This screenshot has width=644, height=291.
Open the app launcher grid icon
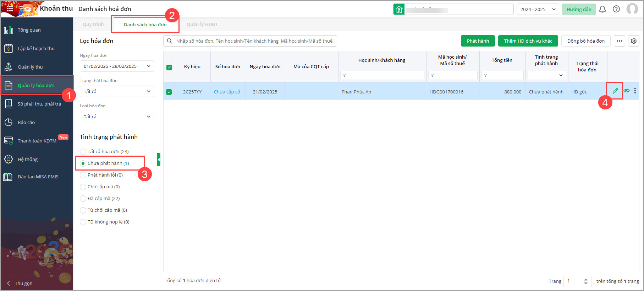click(x=10, y=8)
